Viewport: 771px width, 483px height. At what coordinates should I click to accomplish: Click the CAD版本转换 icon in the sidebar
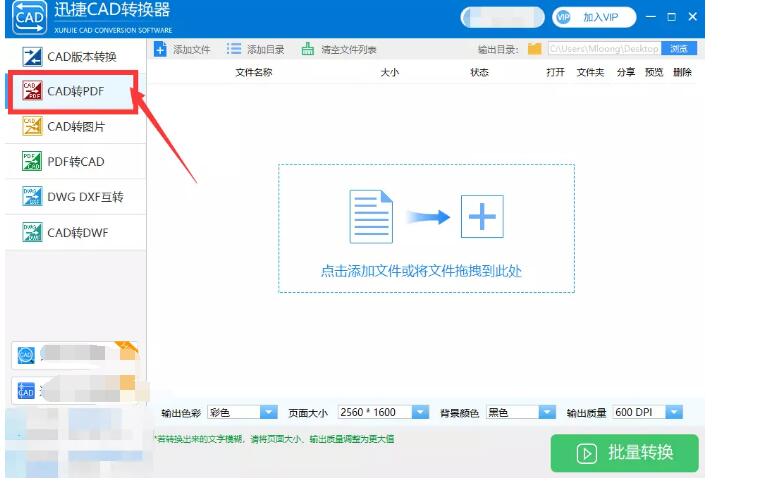coord(32,57)
